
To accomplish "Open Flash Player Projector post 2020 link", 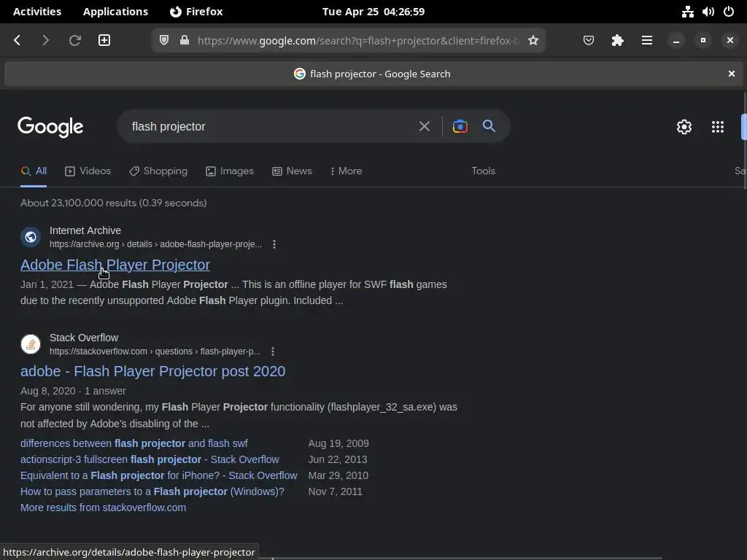I will pyautogui.click(x=153, y=371).
